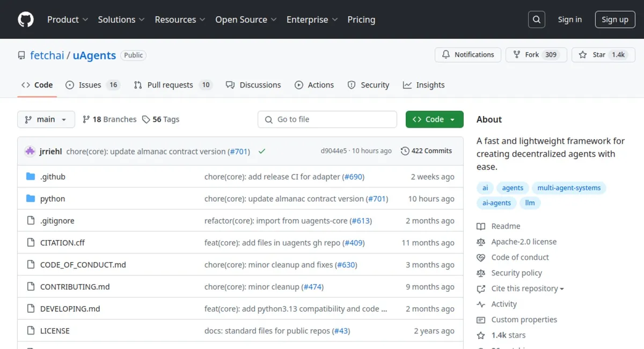Open the Security policy link

[517, 273]
